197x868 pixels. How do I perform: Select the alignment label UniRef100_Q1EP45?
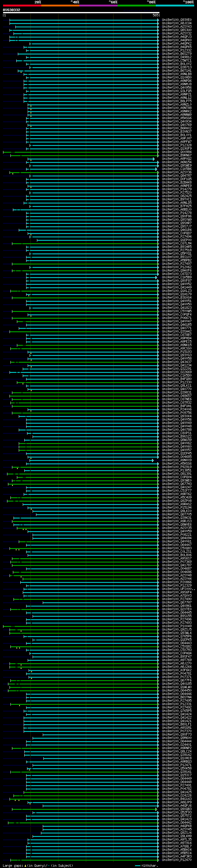pos(177,454)
